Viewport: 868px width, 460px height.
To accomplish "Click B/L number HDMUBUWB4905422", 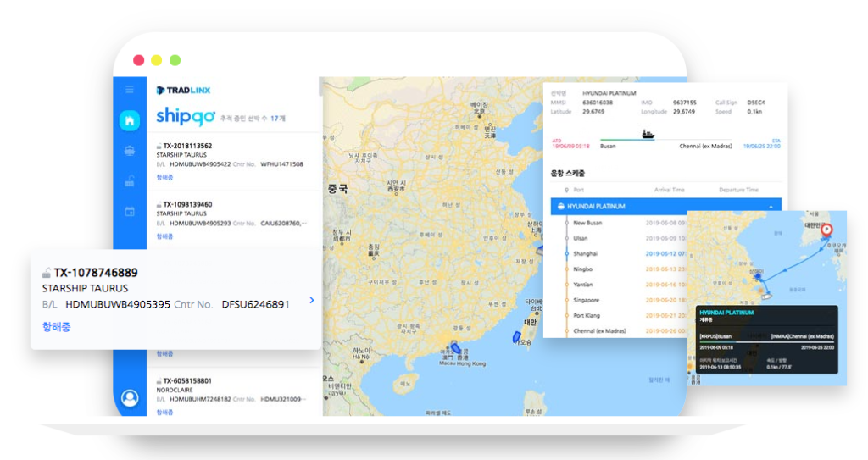I will point(200,164).
